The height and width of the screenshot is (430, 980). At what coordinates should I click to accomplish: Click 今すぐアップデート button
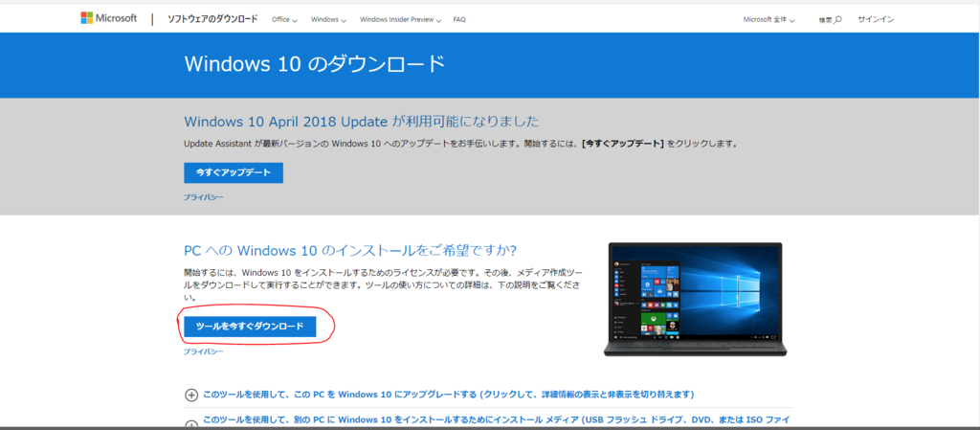234,173
